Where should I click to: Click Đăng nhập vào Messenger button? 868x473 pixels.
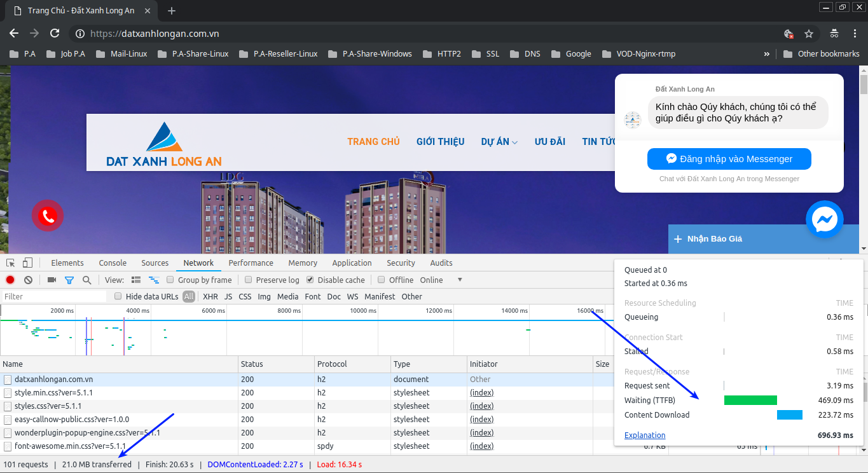coord(729,159)
